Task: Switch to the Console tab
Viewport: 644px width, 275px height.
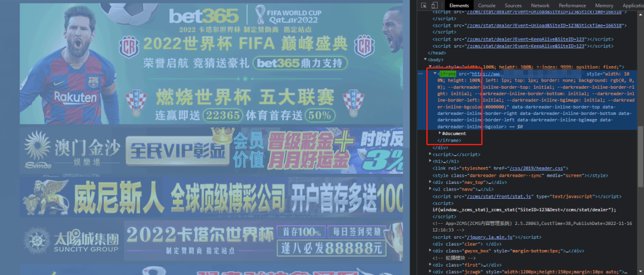Action: click(487, 5)
